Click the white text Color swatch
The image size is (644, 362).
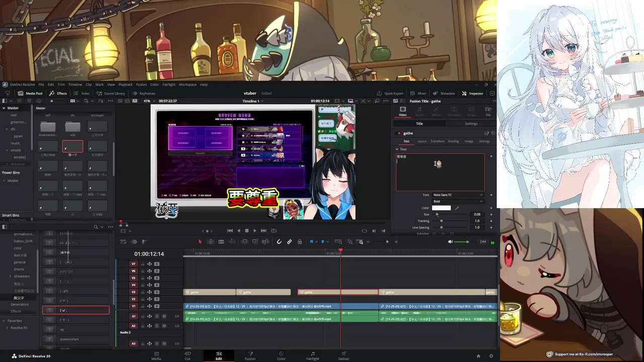[441, 208]
